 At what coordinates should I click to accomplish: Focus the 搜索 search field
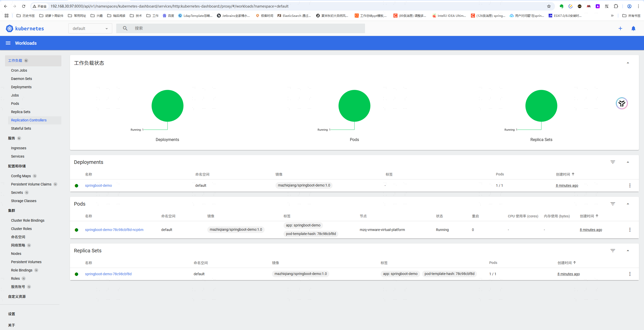coord(247,28)
